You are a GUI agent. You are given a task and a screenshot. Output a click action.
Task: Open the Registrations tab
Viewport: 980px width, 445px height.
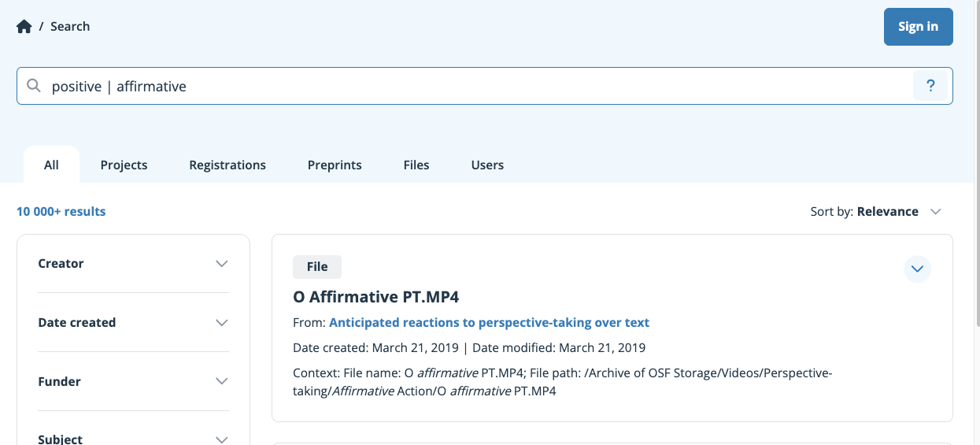227,165
